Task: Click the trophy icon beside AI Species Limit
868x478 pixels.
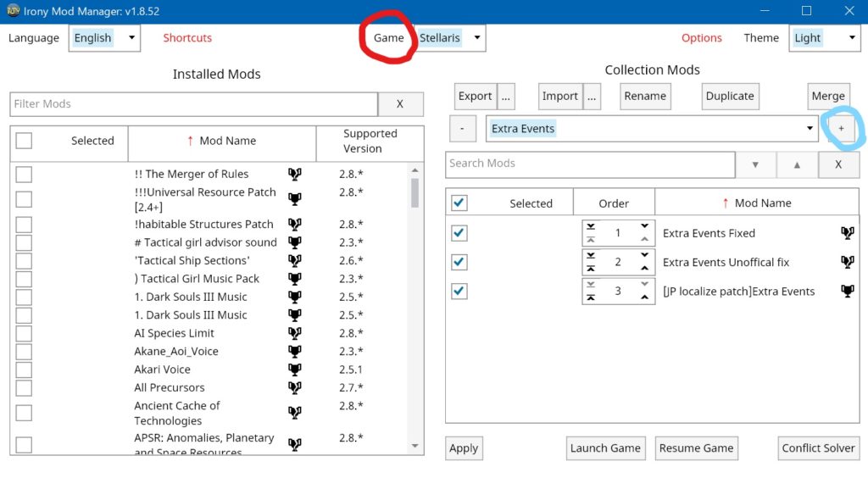Action: point(295,333)
